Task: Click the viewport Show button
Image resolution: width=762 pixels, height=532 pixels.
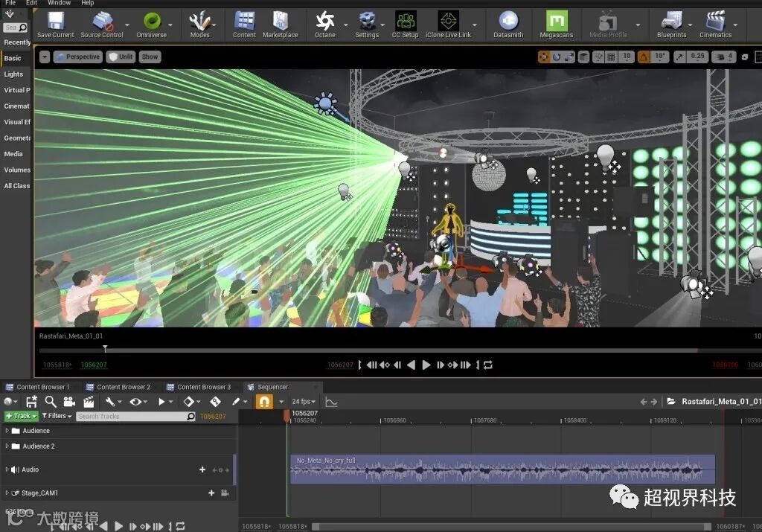Action: pos(150,57)
